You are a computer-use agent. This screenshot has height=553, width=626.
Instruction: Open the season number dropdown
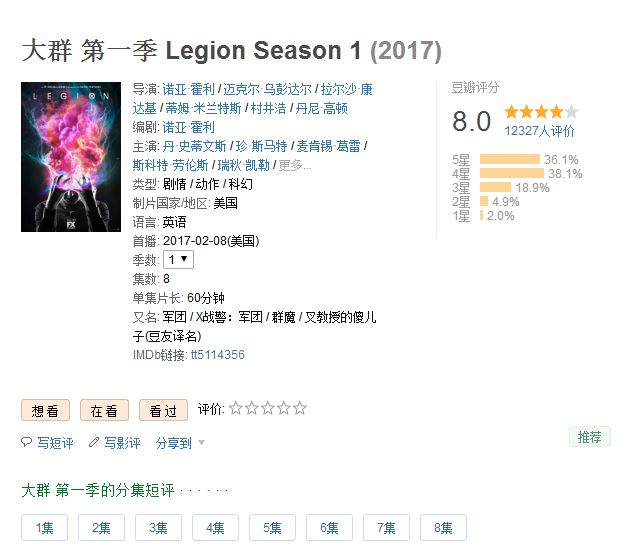click(179, 259)
